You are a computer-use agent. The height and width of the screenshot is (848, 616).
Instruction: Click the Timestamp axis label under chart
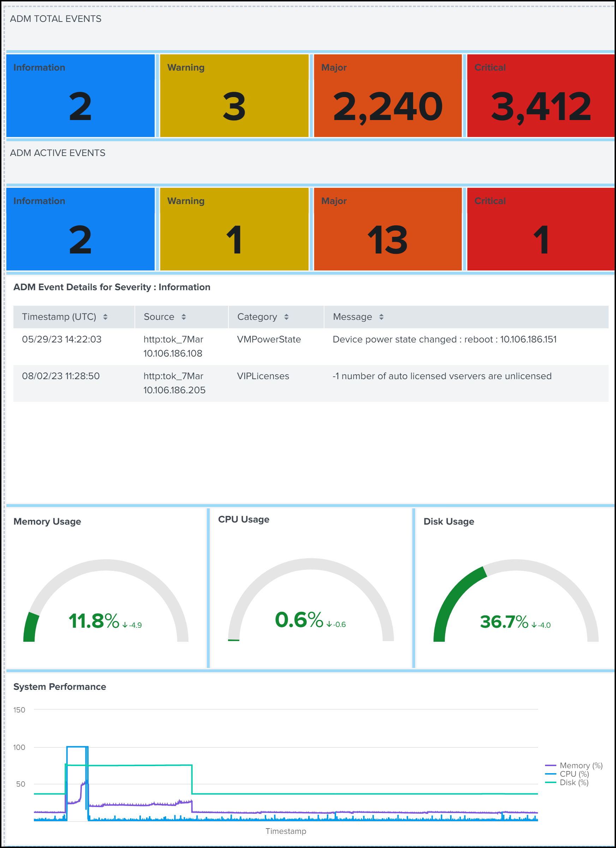(x=286, y=831)
